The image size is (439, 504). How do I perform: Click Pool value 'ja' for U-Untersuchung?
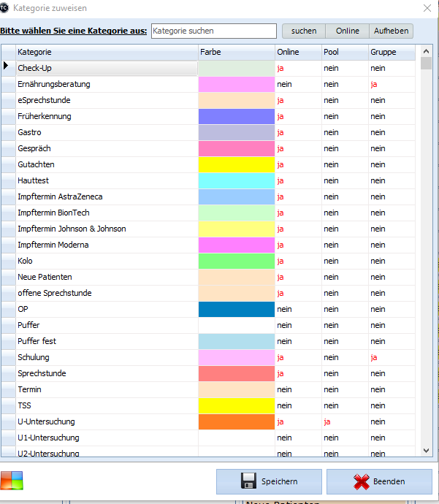328,421
